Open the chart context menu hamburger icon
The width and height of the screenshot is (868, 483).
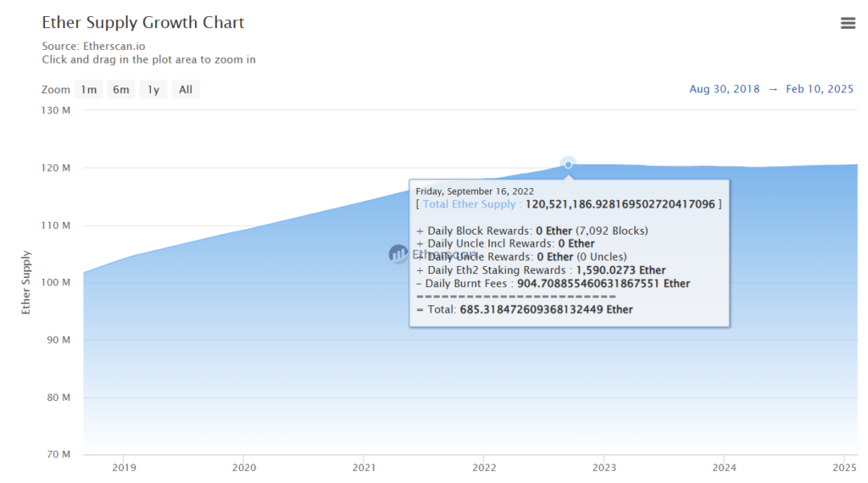pyautogui.click(x=848, y=24)
